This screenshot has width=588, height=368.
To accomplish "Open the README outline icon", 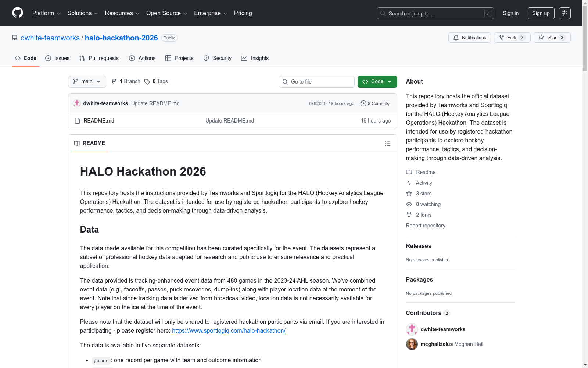I will (388, 144).
